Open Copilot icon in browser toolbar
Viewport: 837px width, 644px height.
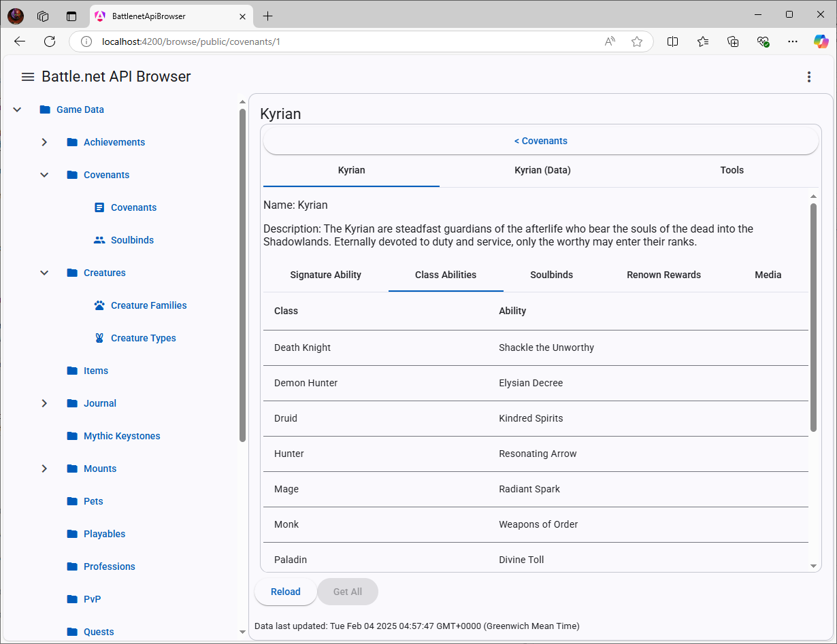pyautogui.click(x=821, y=41)
